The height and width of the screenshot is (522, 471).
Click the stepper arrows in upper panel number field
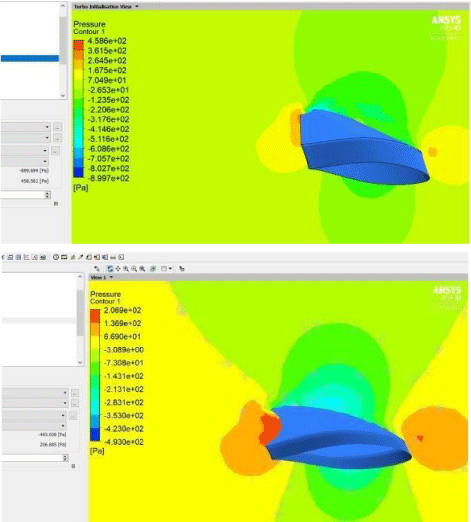coord(48,195)
